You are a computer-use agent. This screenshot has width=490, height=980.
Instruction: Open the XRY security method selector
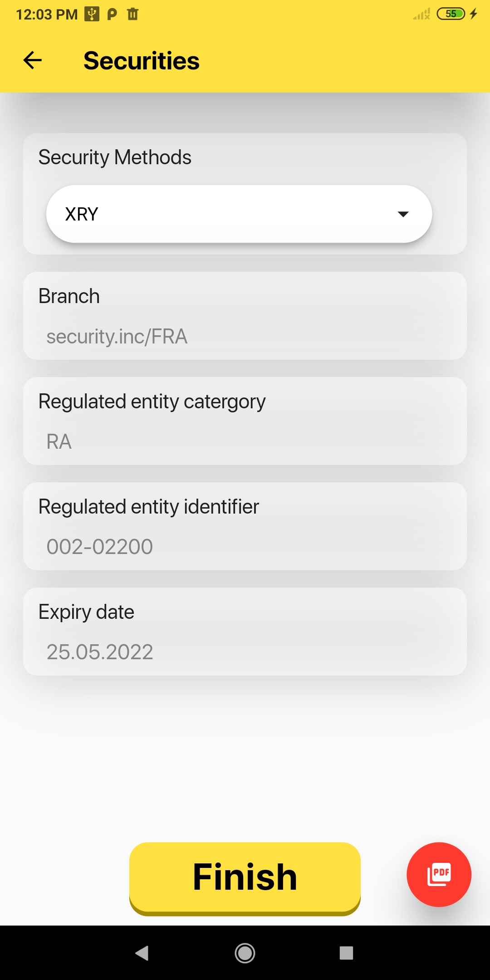(239, 214)
